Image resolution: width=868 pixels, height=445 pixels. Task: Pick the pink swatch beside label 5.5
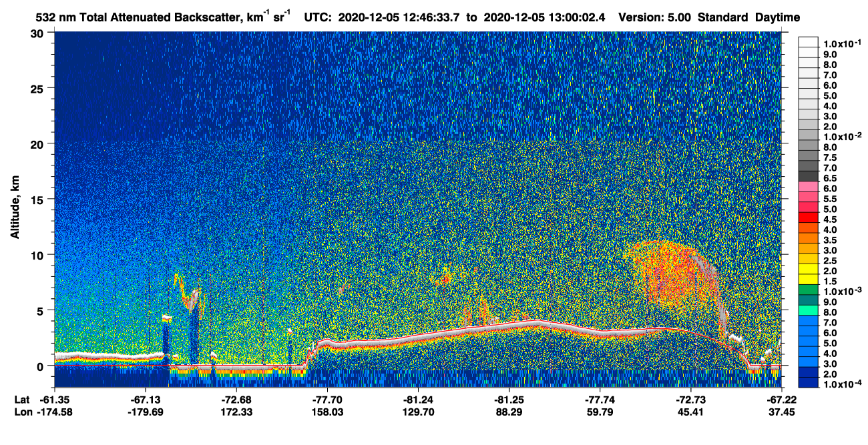[x=808, y=197]
